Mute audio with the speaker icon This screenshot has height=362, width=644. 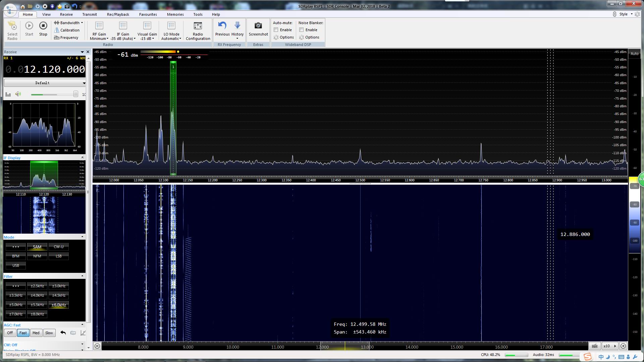(18, 94)
